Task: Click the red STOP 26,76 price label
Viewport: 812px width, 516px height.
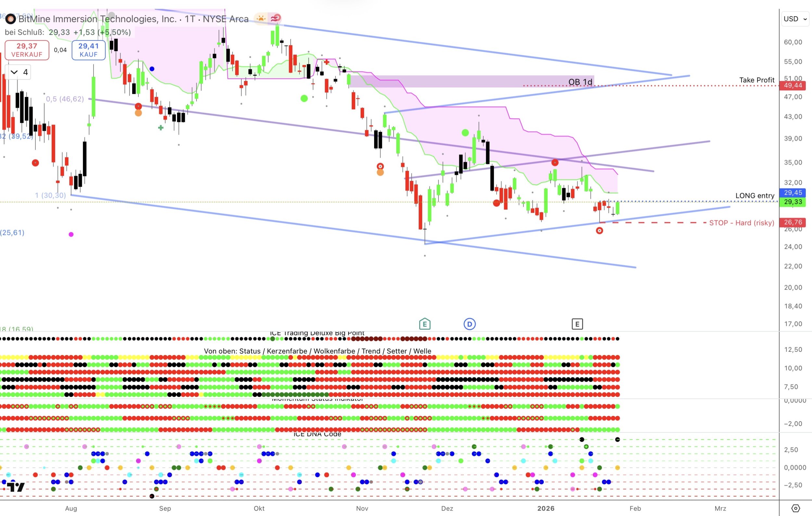Action: coord(793,222)
